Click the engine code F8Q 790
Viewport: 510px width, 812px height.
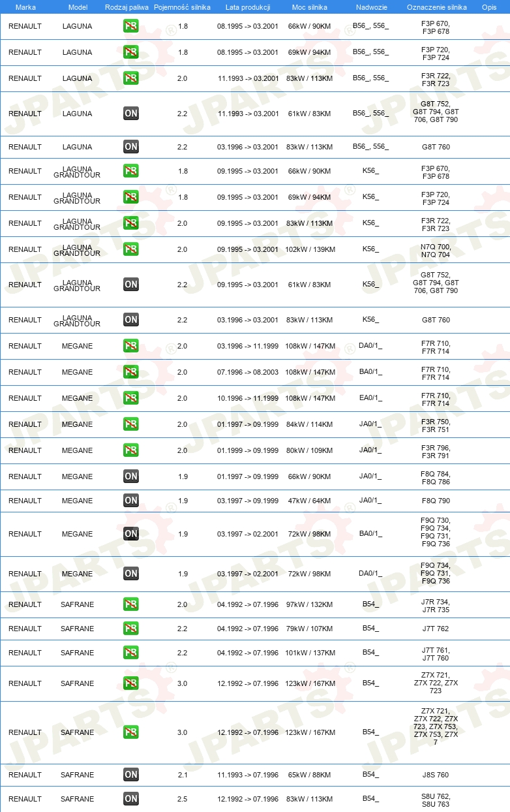[x=436, y=501]
